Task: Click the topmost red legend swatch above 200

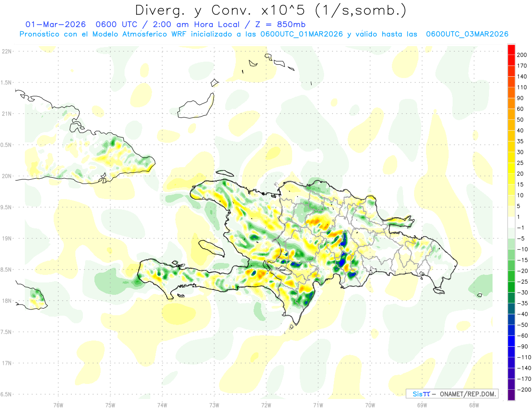Action: click(x=511, y=50)
